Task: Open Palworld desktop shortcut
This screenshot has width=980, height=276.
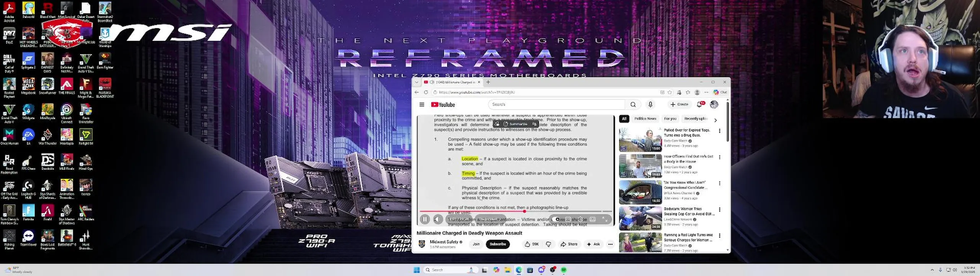Action: pyautogui.click(x=28, y=10)
